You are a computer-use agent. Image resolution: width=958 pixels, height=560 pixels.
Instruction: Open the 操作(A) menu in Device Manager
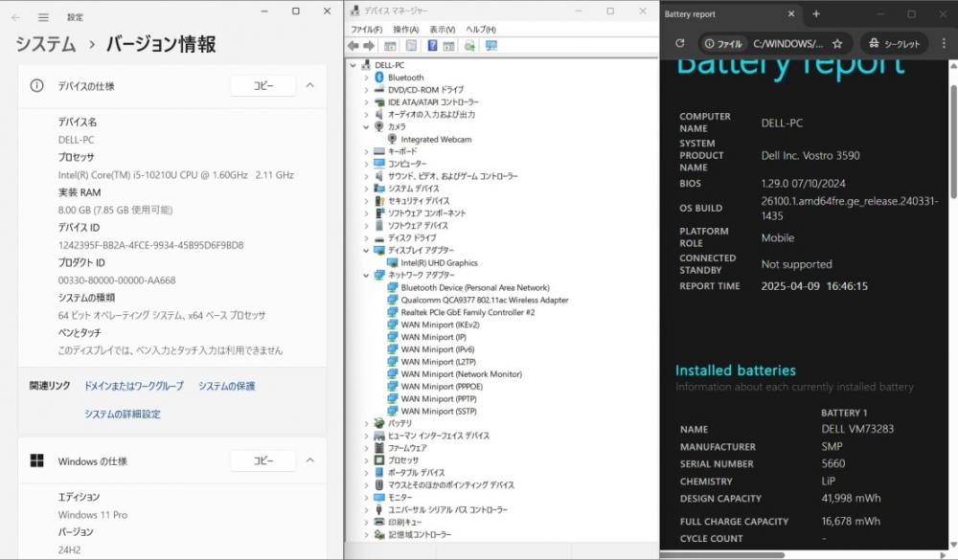point(405,30)
